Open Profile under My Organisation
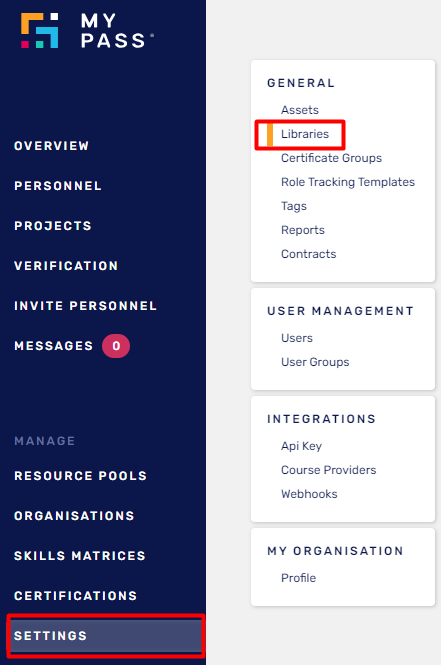The image size is (441, 665). click(x=299, y=578)
